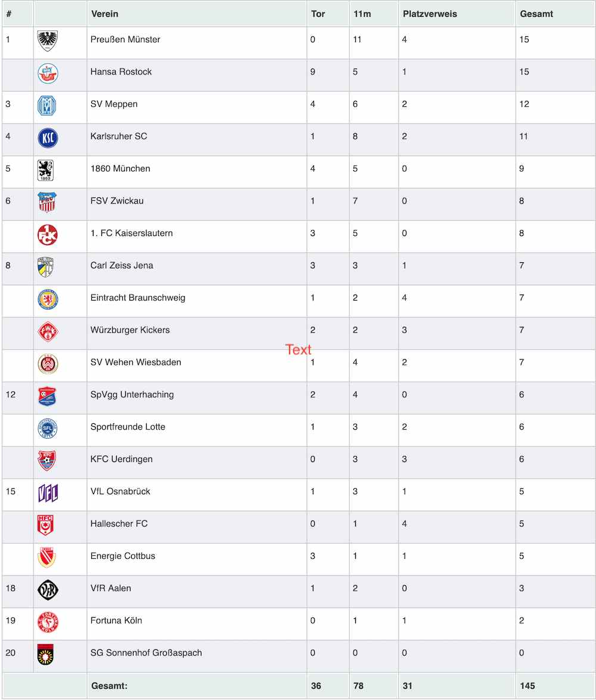Click the VfL Osnabrück purple logo

click(48, 493)
